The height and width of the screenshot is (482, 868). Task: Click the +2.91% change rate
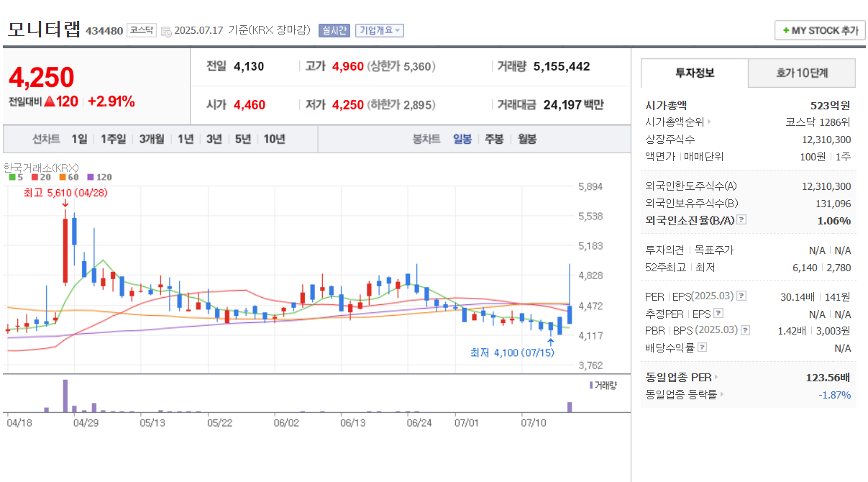[x=111, y=101]
